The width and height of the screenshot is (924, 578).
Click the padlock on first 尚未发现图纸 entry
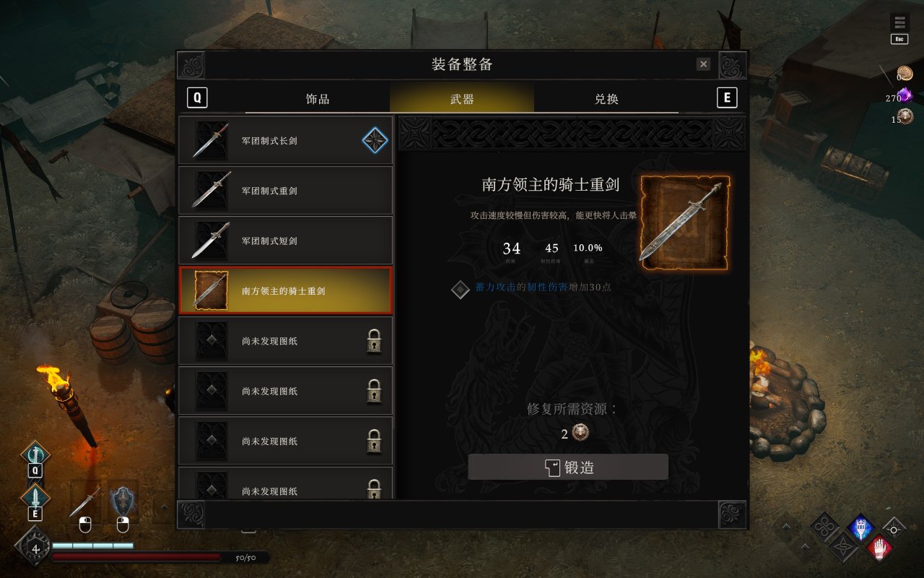coord(373,341)
